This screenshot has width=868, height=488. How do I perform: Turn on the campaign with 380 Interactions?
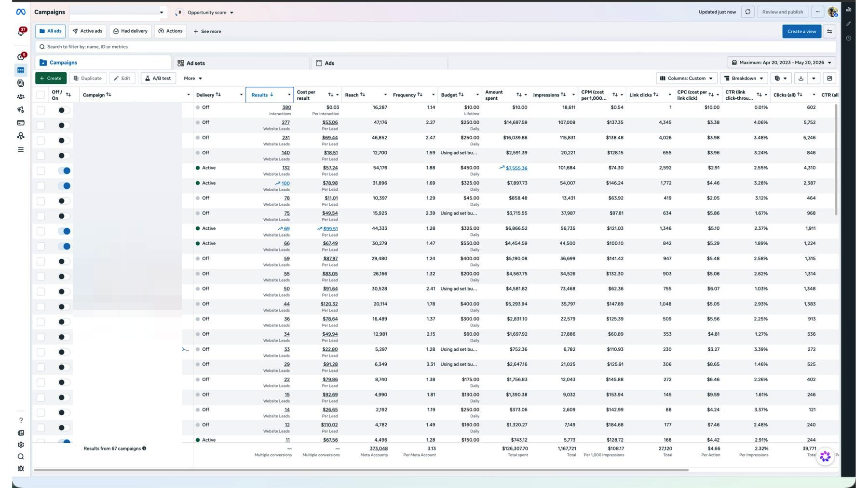tap(64, 110)
